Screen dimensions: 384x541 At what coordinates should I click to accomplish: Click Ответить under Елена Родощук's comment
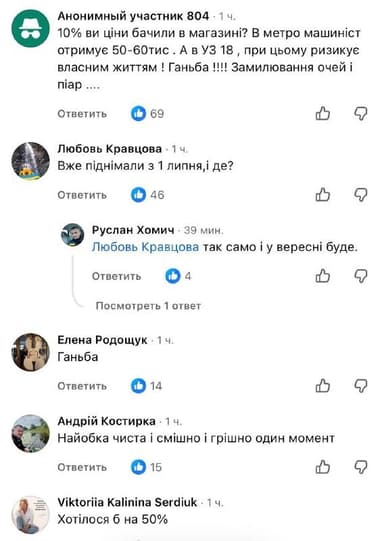coord(82,386)
